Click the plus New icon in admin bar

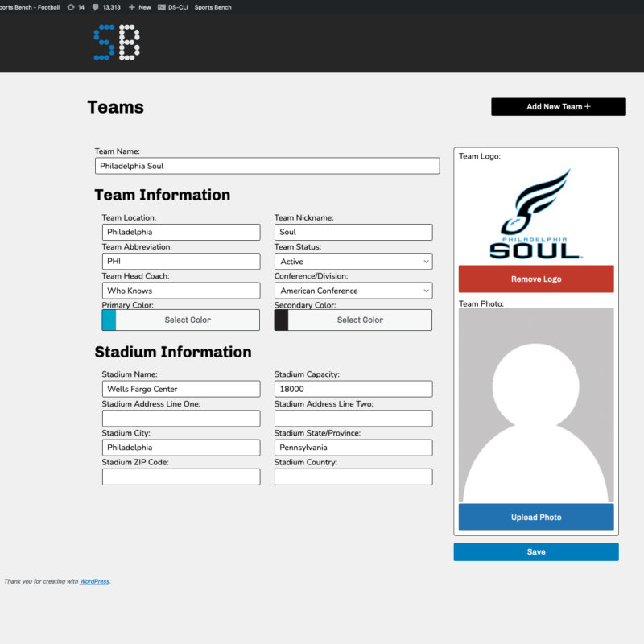tap(139, 7)
